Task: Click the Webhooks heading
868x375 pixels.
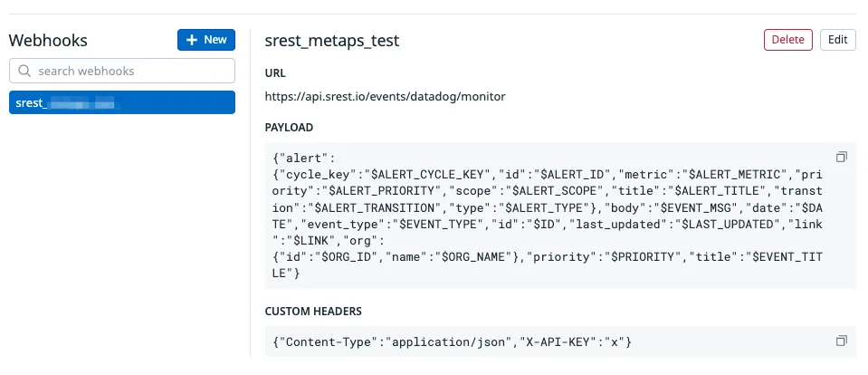Action: click(48, 41)
